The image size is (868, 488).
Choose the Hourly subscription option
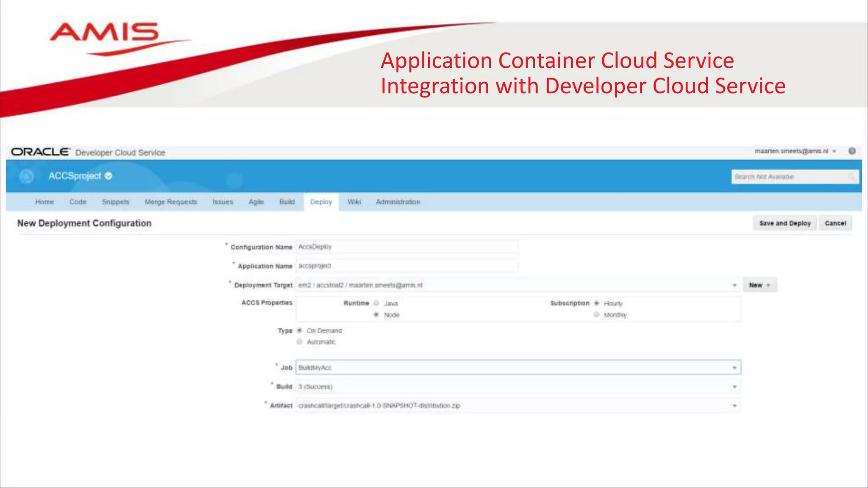pos(596,303)
